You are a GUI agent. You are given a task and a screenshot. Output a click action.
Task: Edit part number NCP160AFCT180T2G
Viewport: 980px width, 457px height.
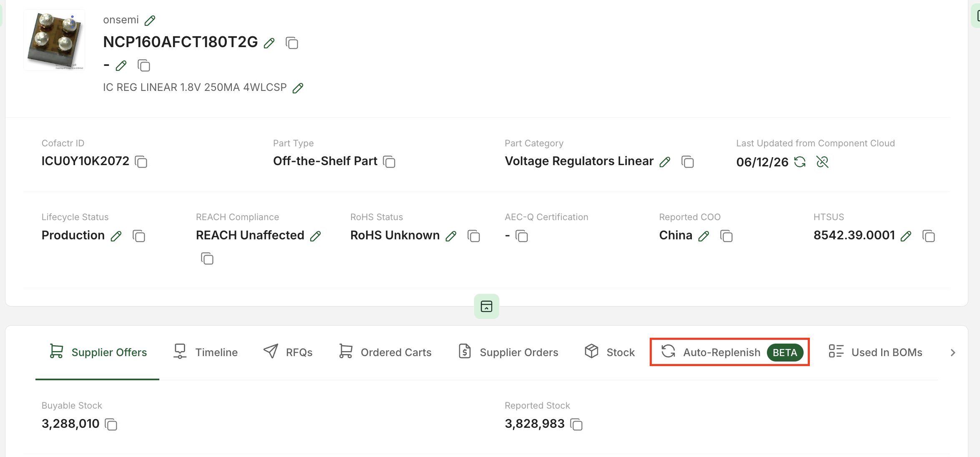tap(269, 43)
